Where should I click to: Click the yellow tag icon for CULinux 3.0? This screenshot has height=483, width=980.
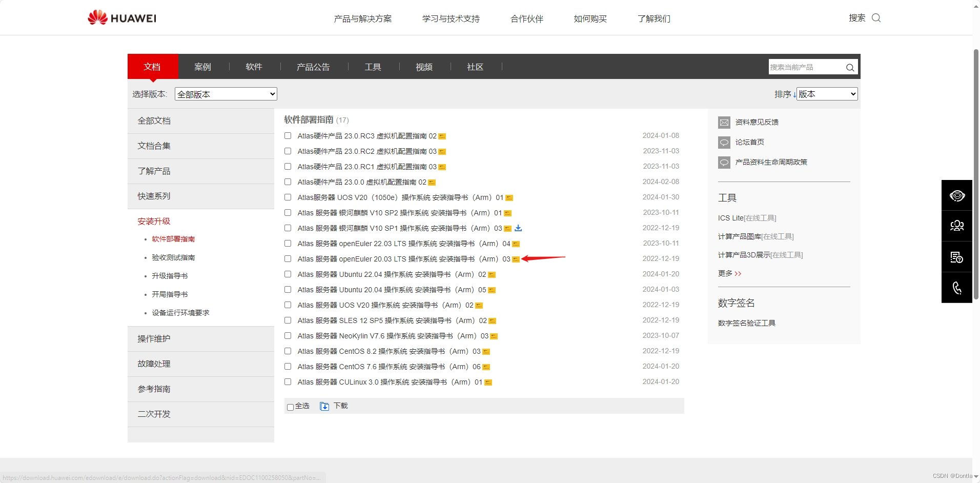pyautogui.click(x=488, y=383)
